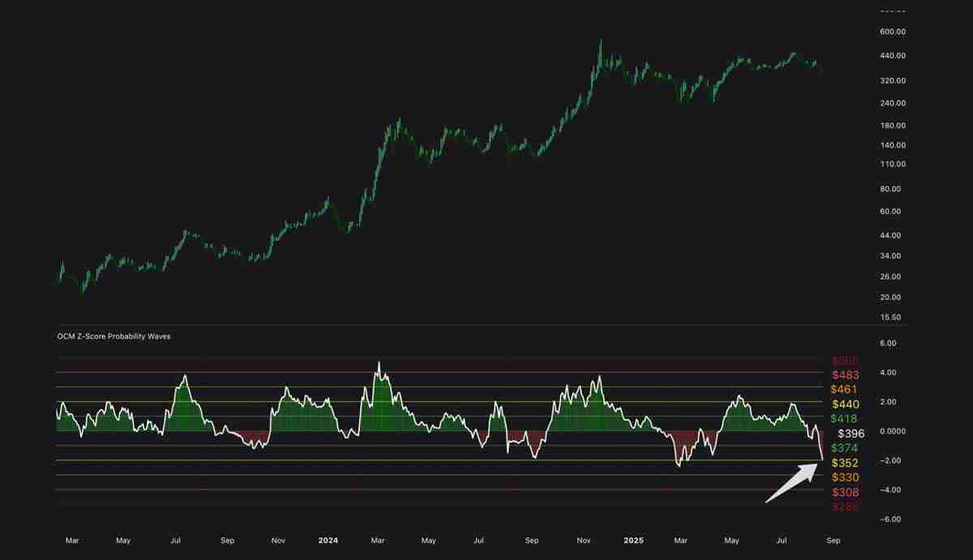Click the OCM Z-Score Probability Waves indicator title
The height and width of the screenshot is (560, 973).
coord(112,336)
